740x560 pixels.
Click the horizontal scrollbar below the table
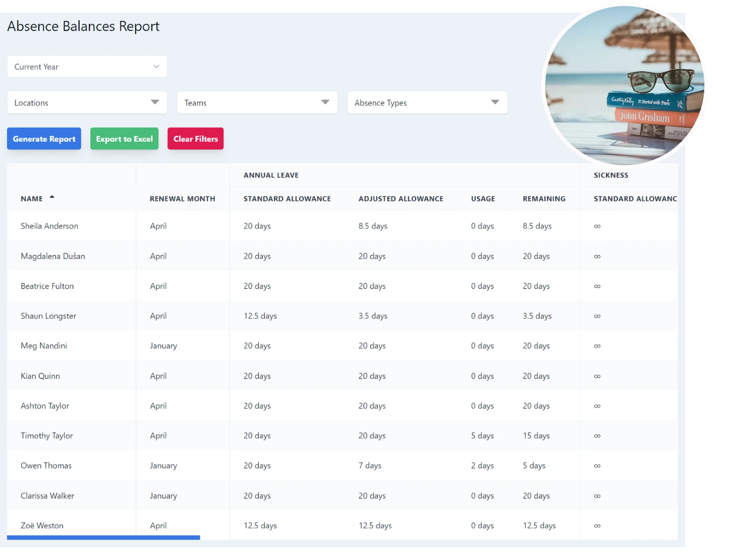pos(103,538)
